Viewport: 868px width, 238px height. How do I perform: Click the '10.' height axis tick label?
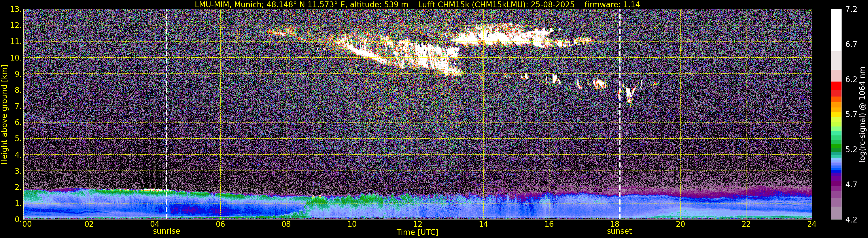16,58
